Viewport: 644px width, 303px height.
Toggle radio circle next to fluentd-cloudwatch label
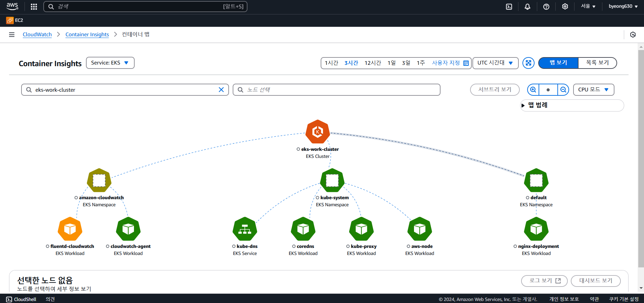click(48, 247)
